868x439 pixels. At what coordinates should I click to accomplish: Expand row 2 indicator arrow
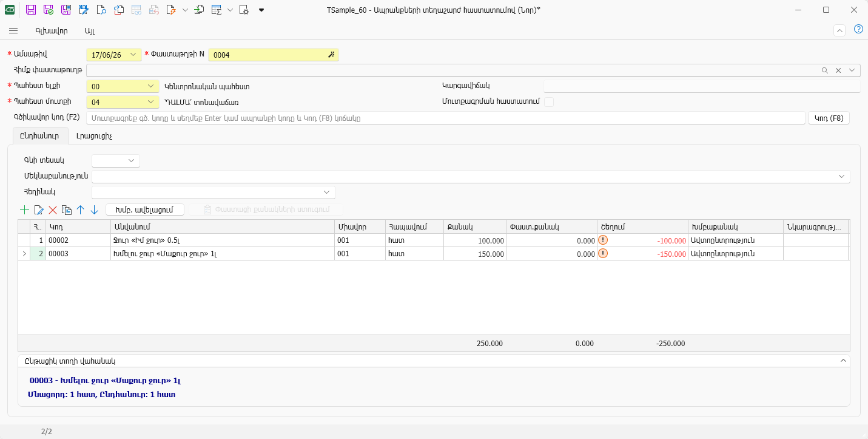point(24,254)
